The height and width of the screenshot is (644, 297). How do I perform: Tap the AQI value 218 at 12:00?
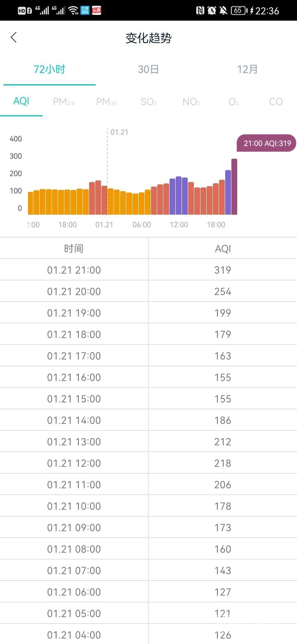(x=222, y=463)
